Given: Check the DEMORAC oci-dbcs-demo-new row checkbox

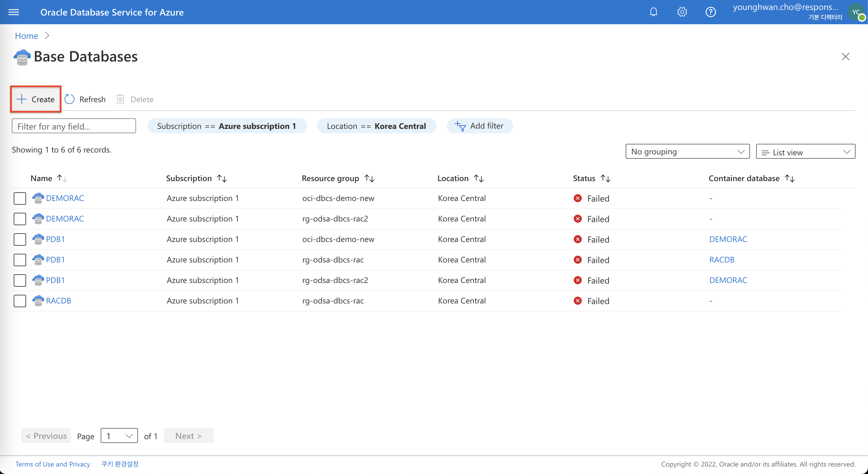Looking at the screenshot, I should tap(20, 198).
